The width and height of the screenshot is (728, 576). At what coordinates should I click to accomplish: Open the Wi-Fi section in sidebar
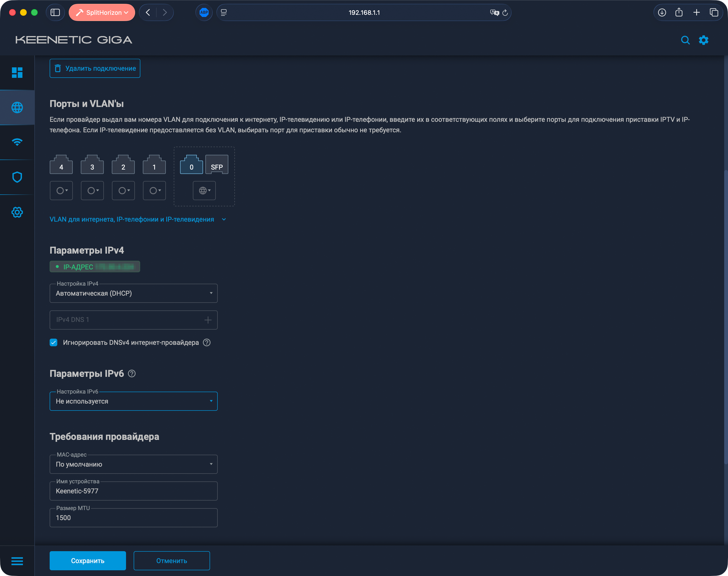tap(17, 142)
